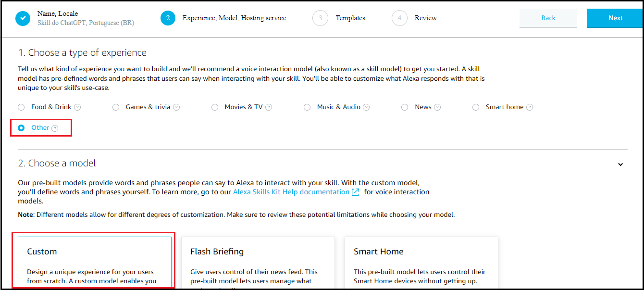Select the Movies & TV radio button
The image size is (644, 290).
click(215, 107)
